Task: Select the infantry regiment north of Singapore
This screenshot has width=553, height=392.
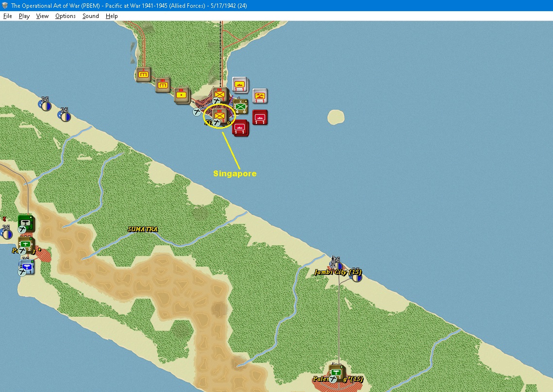Action: 220,95
